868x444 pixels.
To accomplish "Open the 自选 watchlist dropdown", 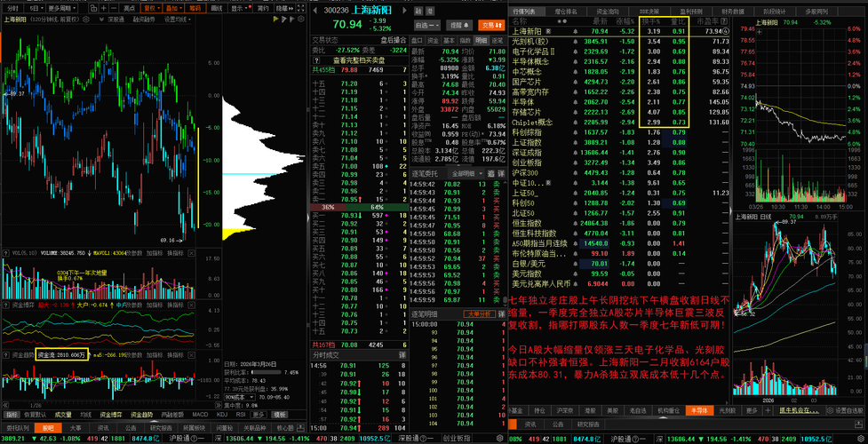I will [426, 25].
